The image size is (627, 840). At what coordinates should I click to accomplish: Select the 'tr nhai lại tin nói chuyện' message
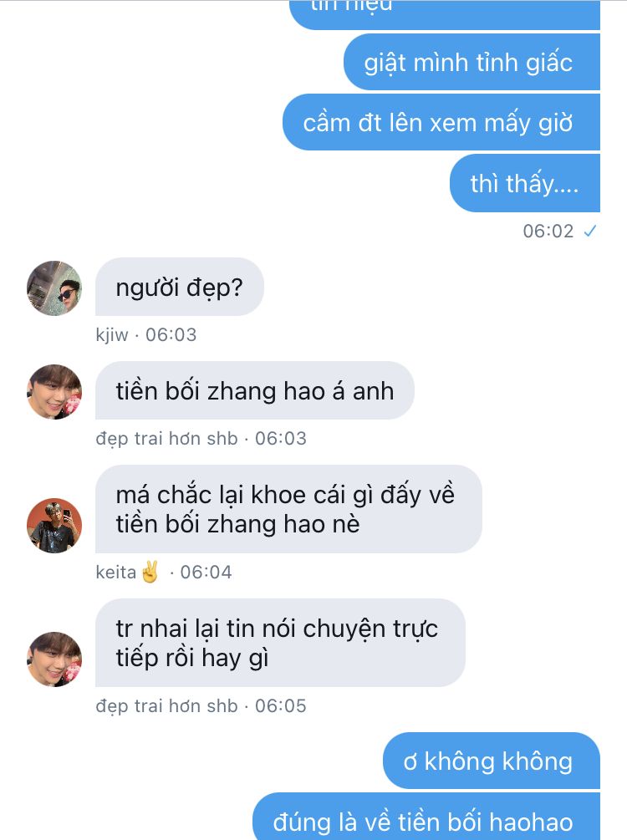tap(280, 643)
